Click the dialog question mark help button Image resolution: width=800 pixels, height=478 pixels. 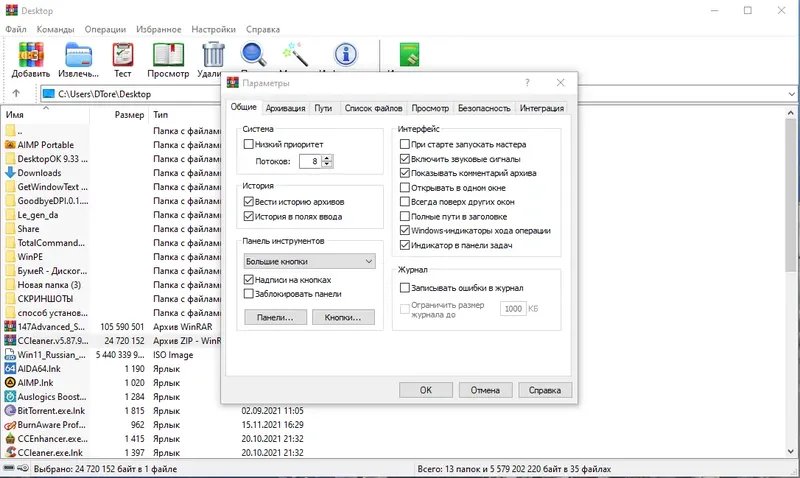(x=527, y=83)
